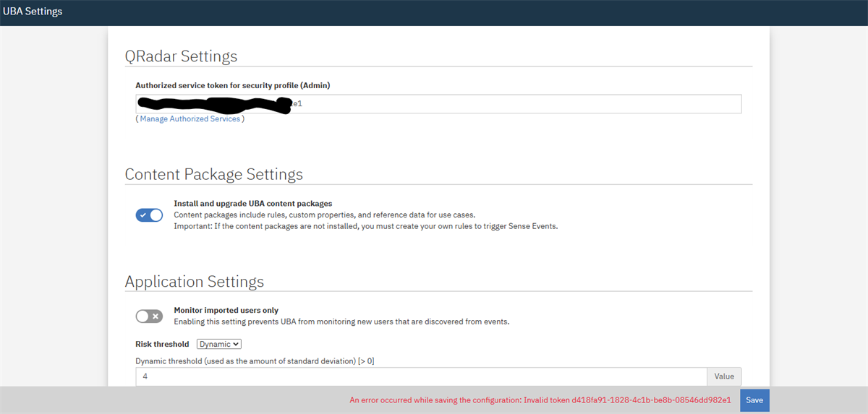
Task: Click the Authorized service token label
Action: click(232, 85)
